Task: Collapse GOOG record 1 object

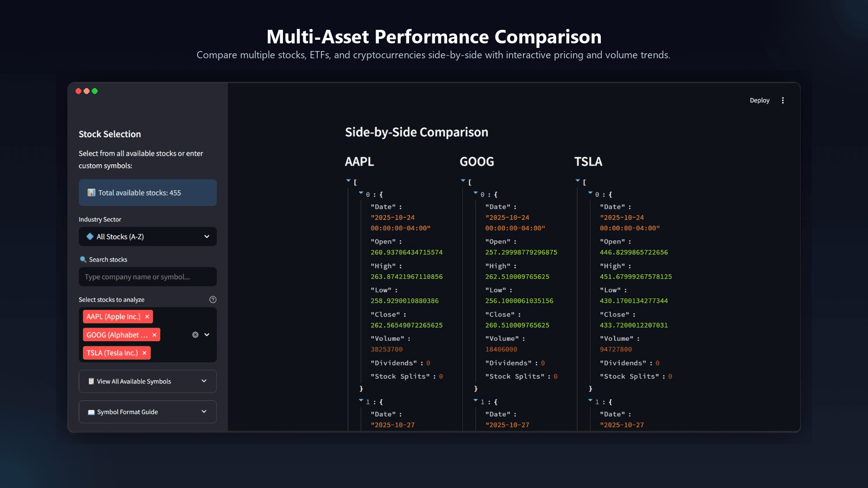Action: [x=476, y=400]
